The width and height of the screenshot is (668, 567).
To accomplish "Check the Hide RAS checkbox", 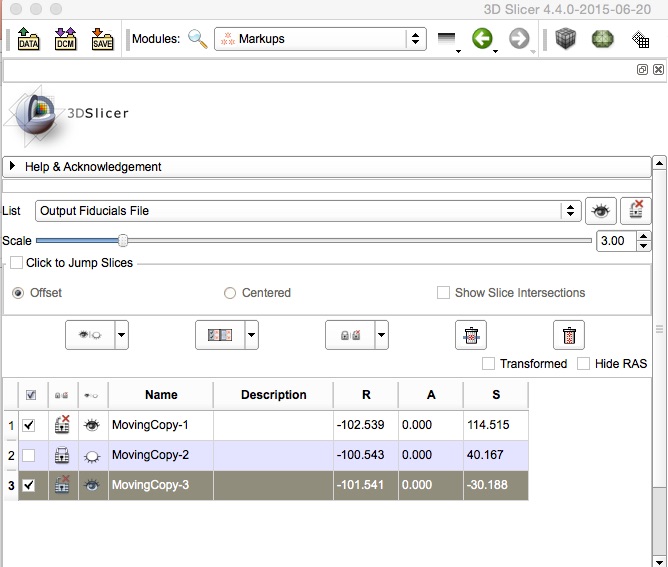I will [x=585, y=364].
